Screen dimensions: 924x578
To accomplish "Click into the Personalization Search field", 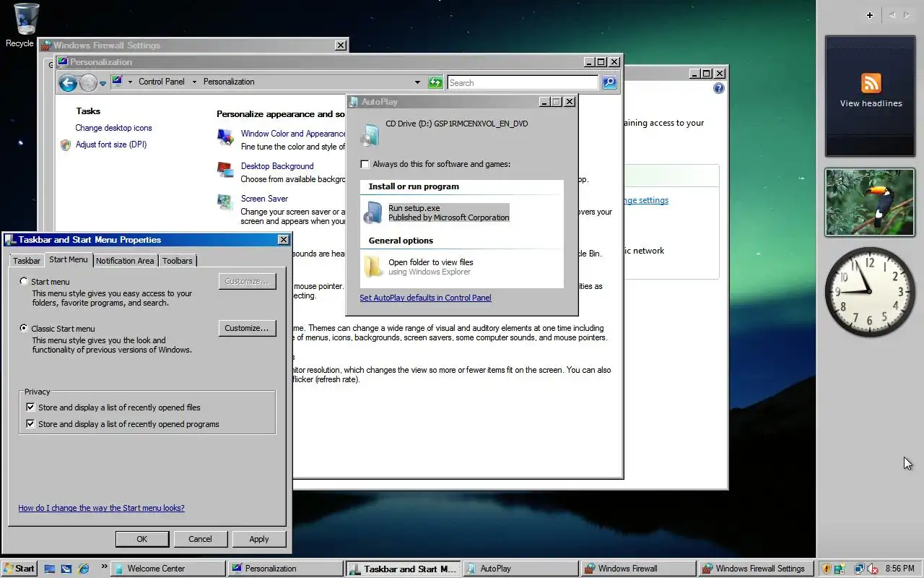I will point(523,82).
